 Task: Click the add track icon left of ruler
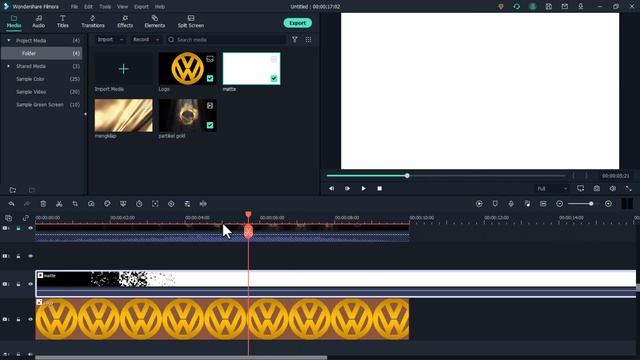coord(9,218)
